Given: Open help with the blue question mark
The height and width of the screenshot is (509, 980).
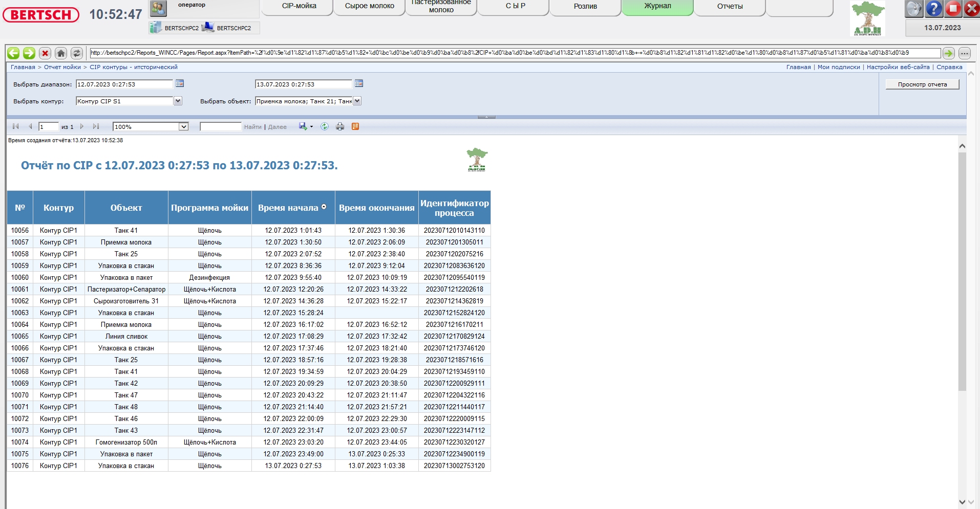Looking at the screenshot, I should coord(934,9).
